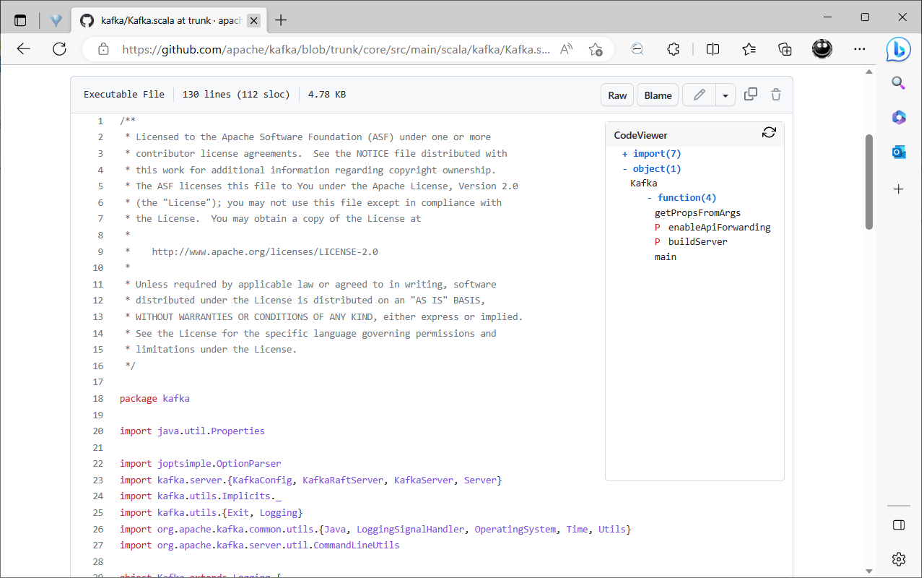Open split screen icon
The image size is (924, 578).
click(712, 49)
